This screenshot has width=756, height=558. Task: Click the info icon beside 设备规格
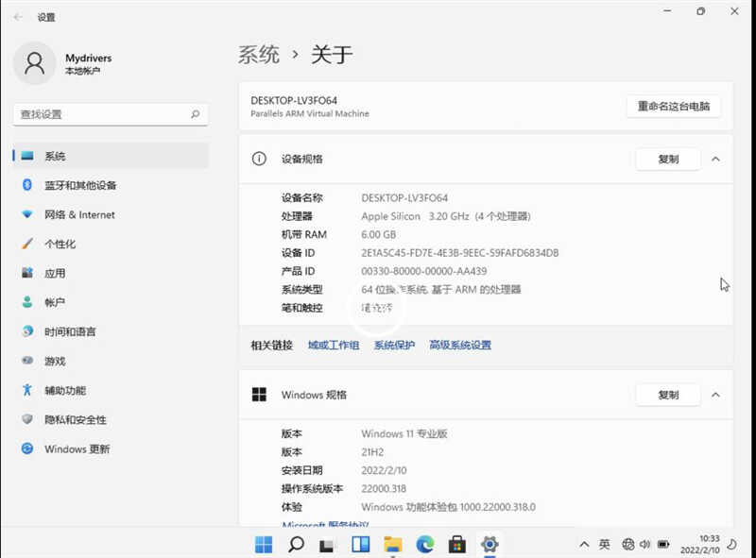[x=259, y=159]
